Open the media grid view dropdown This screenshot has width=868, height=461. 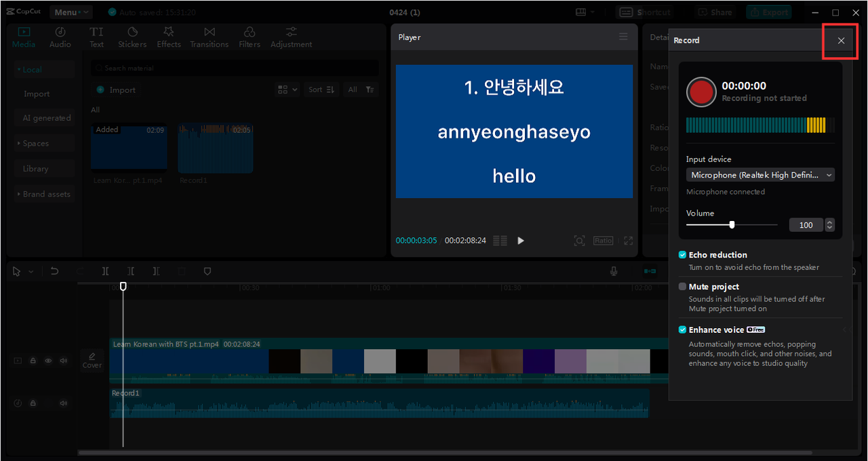coord(288,89)
